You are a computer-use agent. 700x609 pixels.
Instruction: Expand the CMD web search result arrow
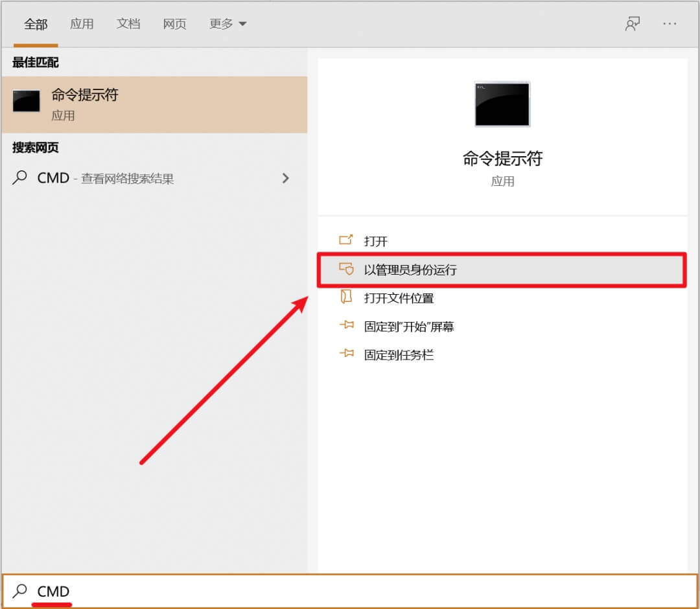[x=286, y=178]
